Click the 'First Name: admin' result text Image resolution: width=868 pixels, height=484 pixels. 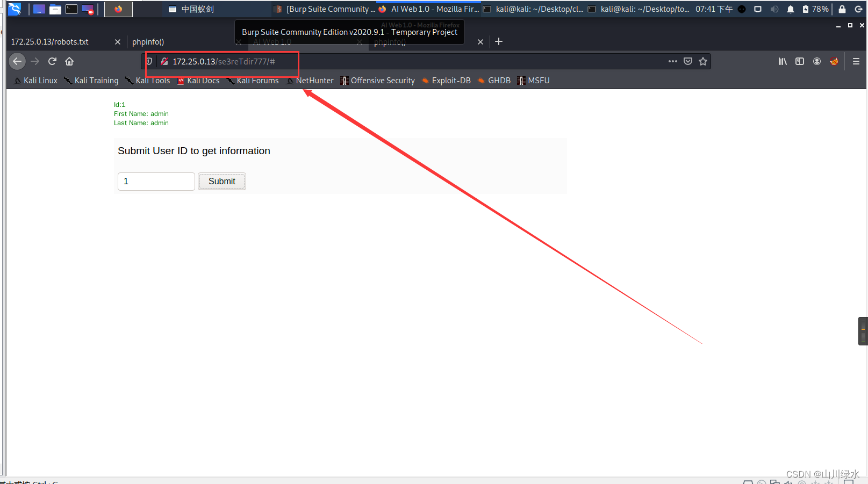click(141, 114)
